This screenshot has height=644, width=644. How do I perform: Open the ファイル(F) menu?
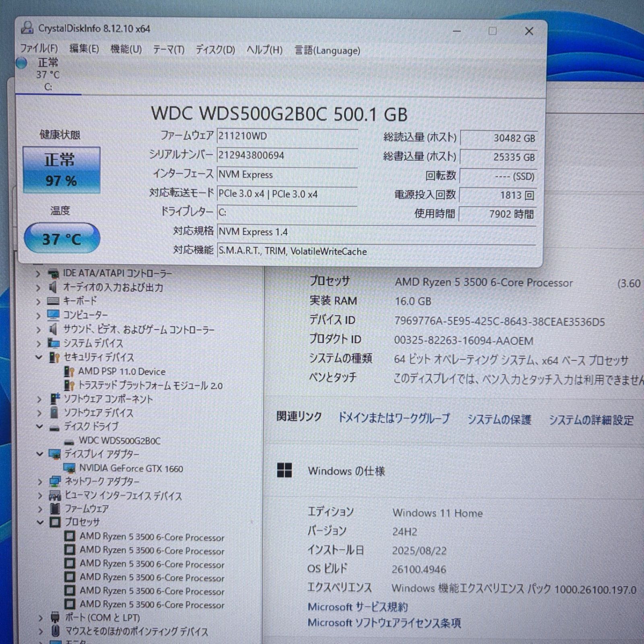pos(39,49)
